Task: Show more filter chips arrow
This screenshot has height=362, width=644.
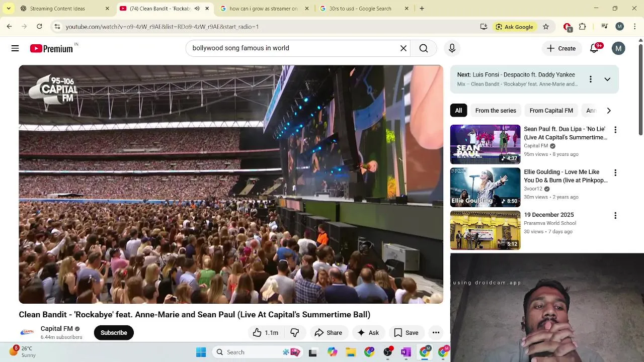Action: point(609,111)
